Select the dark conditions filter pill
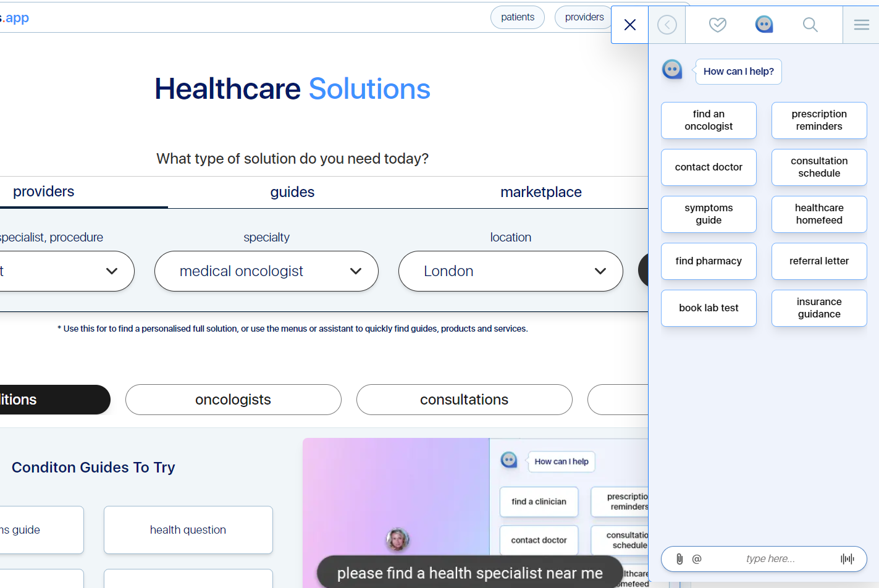The image size is (879, 588). [x=55, y=400]
